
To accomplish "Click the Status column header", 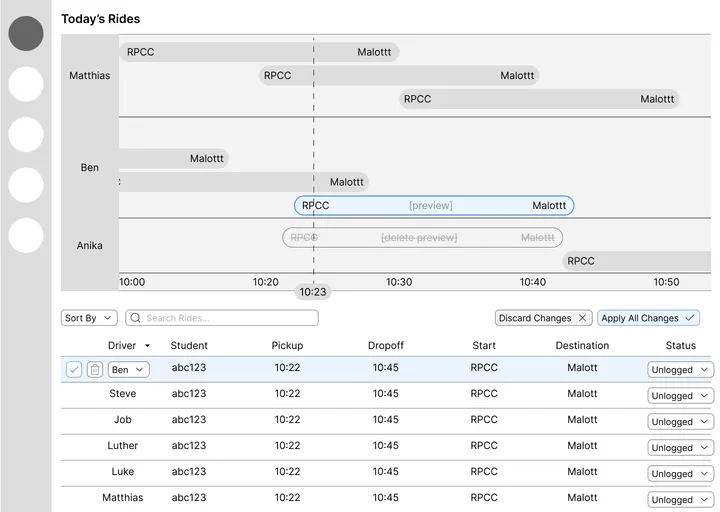I will pos(681,345).
